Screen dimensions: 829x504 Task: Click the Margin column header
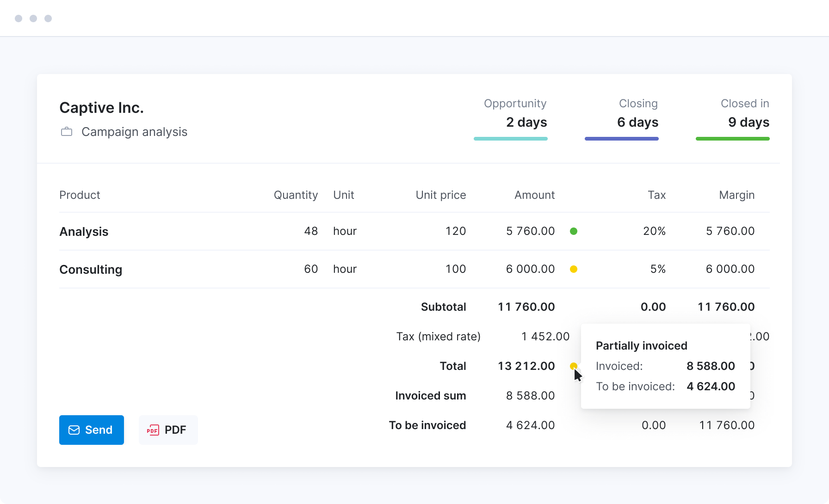(736, 195)
